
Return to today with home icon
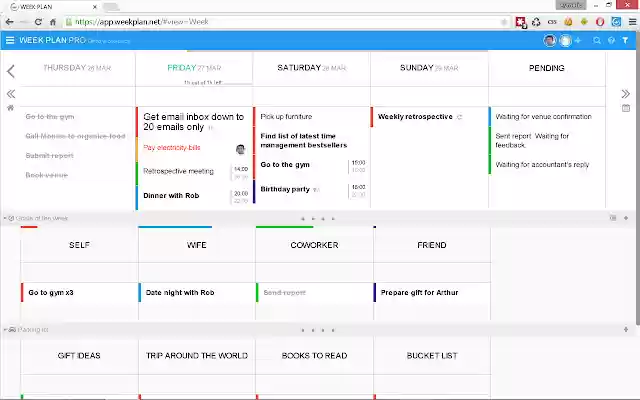pyautogui.click(x=10, y=108)
